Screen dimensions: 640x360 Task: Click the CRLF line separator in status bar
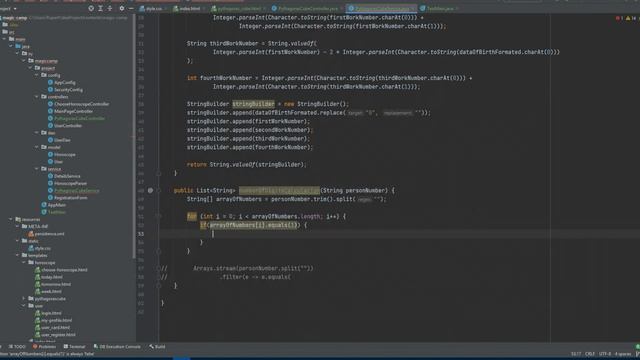tap(590, 354)
